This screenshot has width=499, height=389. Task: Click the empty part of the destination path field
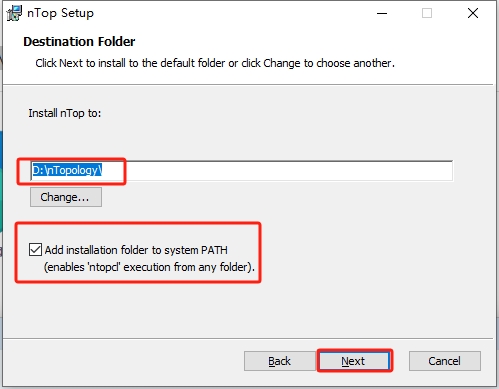click(x=277, y=171)
